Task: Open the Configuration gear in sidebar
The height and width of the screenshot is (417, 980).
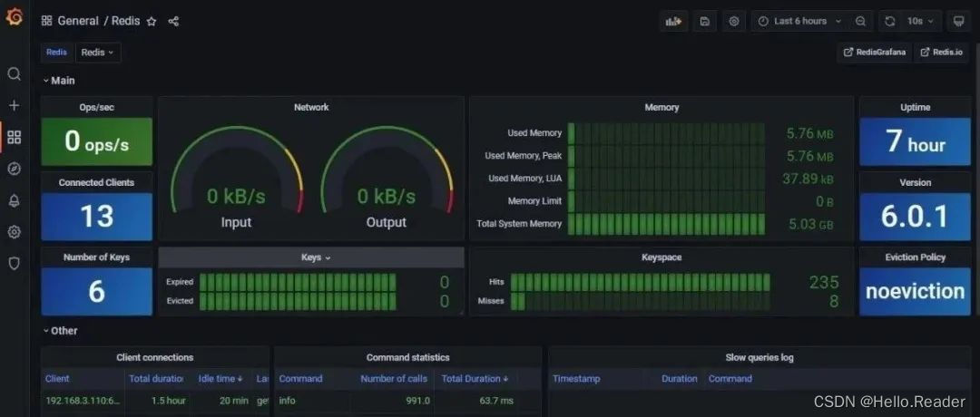Action: tap(14, 231)
